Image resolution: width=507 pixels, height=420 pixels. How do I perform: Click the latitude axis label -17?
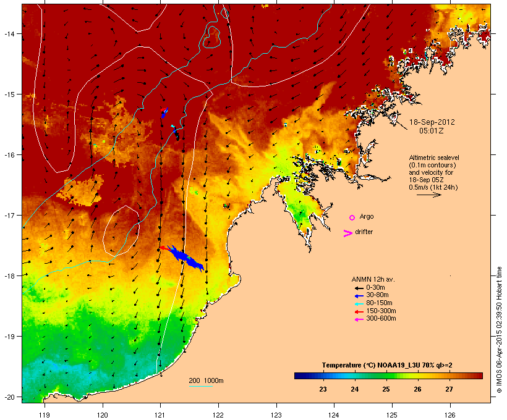tap(9, 215)
